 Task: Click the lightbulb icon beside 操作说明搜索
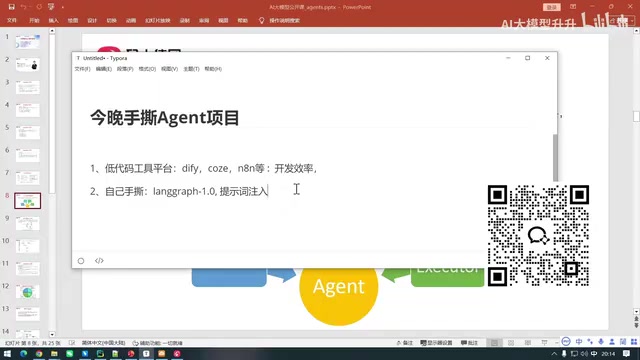[x=262, y=20]
